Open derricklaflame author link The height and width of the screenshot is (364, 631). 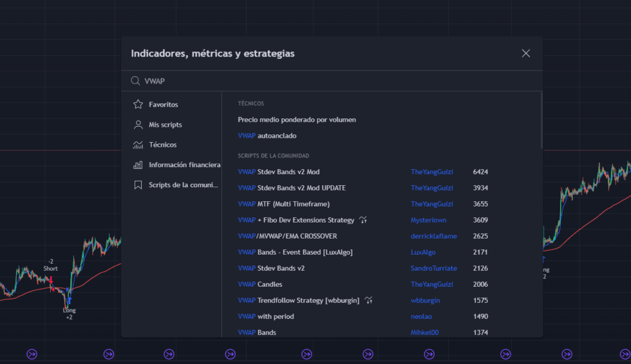point(433,236)
